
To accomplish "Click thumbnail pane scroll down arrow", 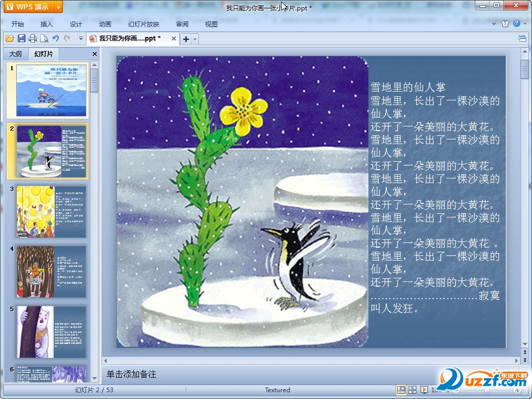I will coord(95,378).
